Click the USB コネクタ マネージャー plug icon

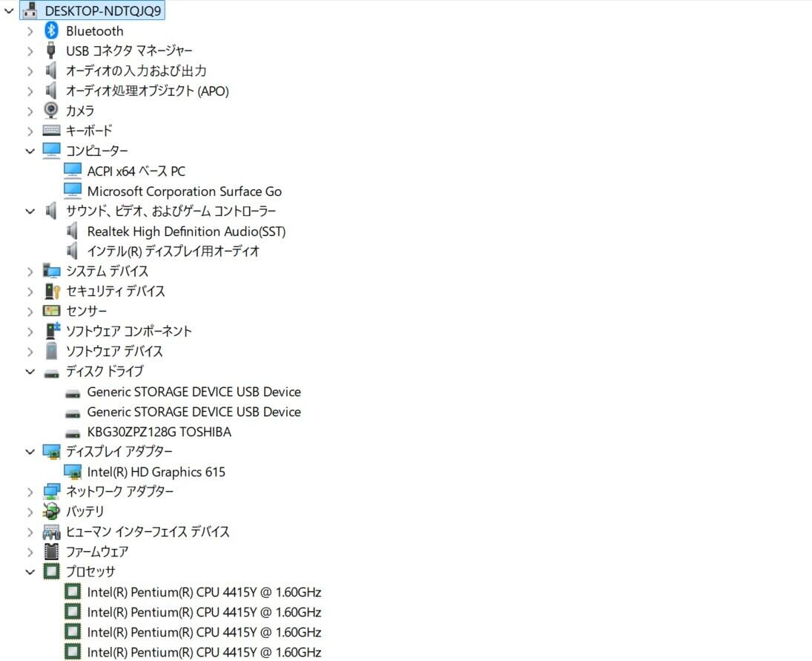[x=50, y=50]
